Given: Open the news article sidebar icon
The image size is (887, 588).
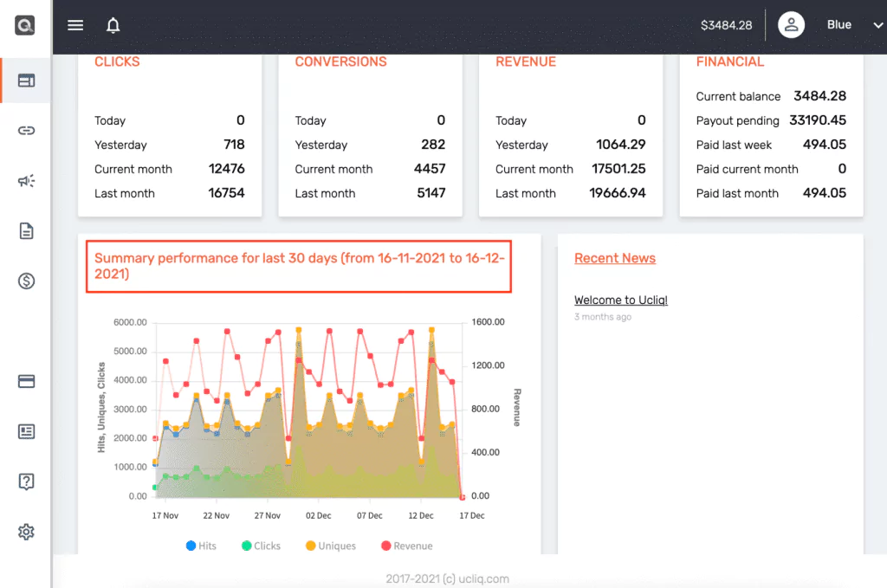Looking at the screenshot, I should tap(26, 431).
